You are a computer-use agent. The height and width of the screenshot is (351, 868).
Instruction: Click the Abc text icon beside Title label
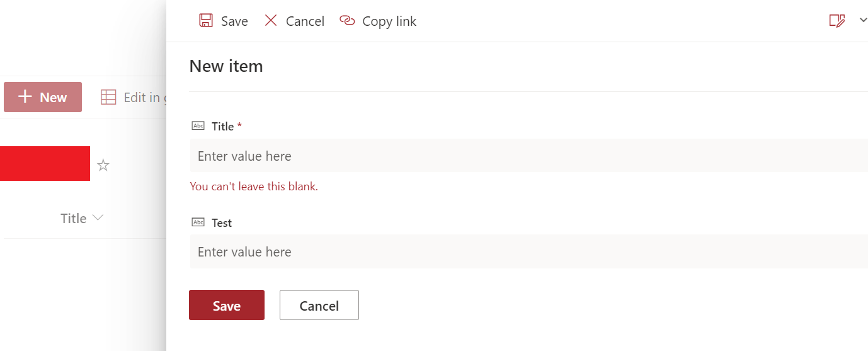198,126
